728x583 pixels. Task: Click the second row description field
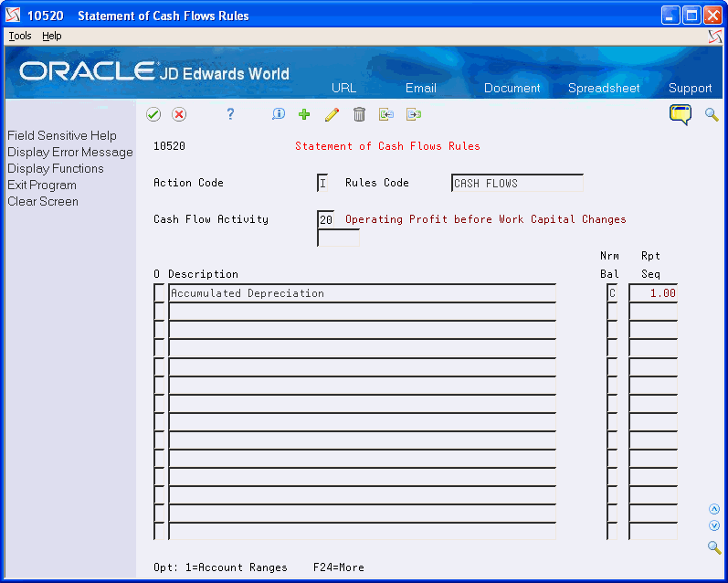point(362,312)
